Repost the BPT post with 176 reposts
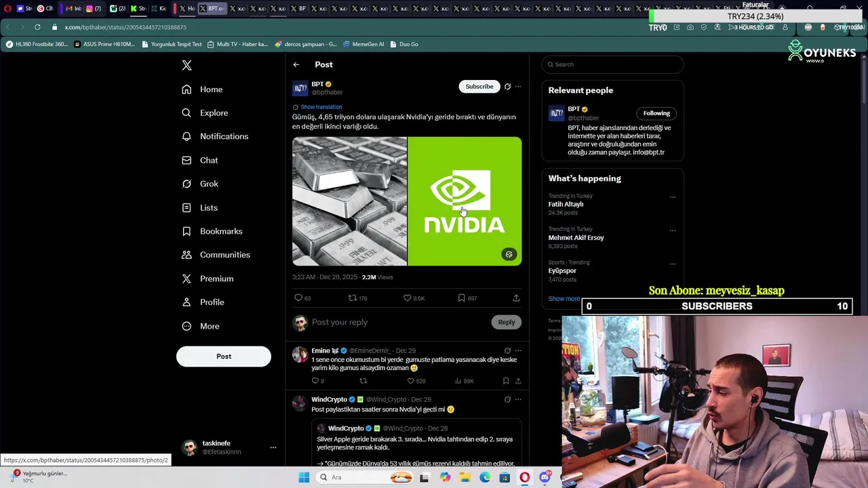This screenshot has height=488, width=868. point(357,298)
